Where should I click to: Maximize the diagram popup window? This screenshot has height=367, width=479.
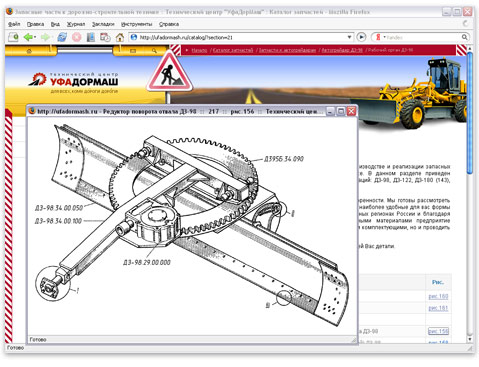pyautogui.click(x=340, y=111)
